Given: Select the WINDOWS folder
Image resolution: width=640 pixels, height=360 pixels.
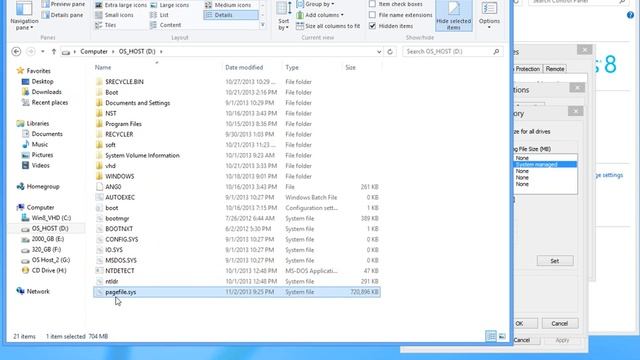Looking at the screenshot, I should tap(237, 176).
